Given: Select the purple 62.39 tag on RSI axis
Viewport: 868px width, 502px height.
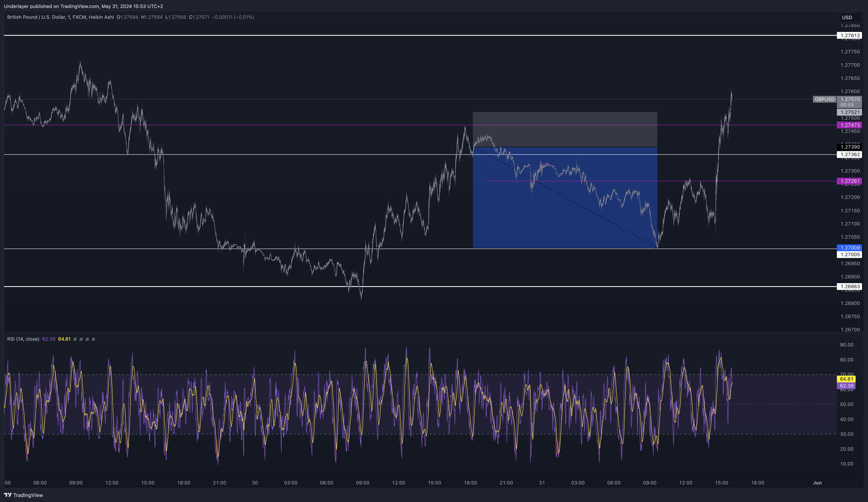Looking at the screenshot, I should coord(846,386).
